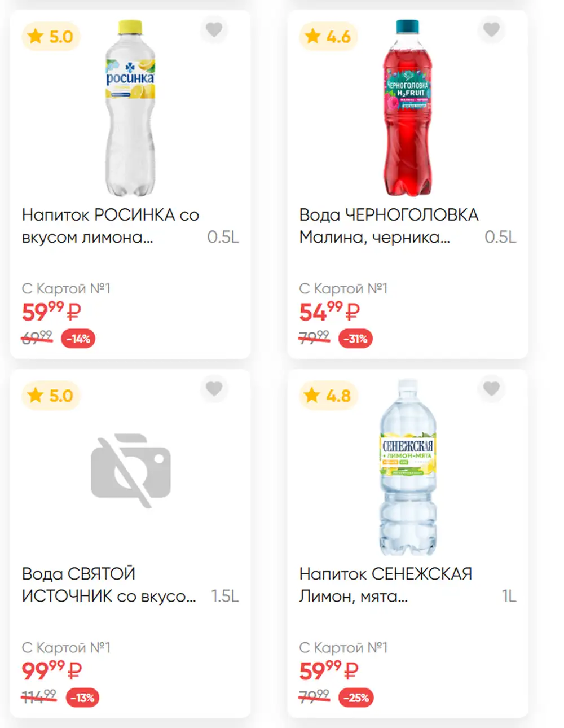Click the -25% discount badge
This screenshot has height=728, width=564.
click(x=356, y=698)
